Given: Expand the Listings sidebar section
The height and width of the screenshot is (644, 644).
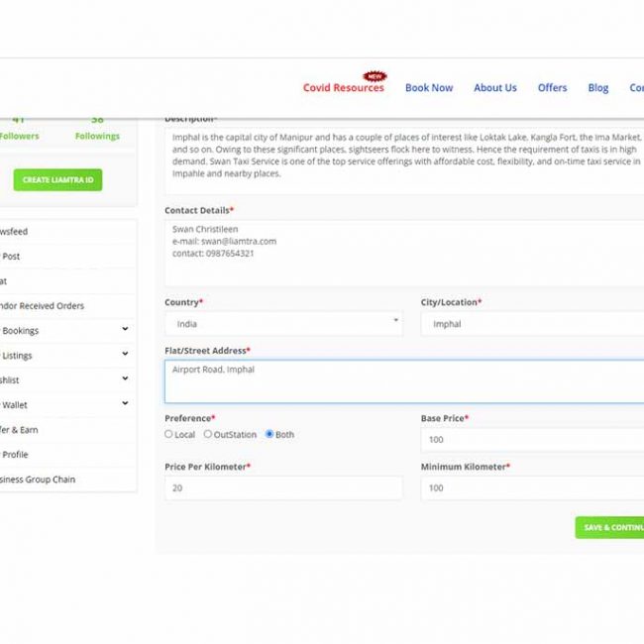Looking at the screenshot, I should [125, 354].
